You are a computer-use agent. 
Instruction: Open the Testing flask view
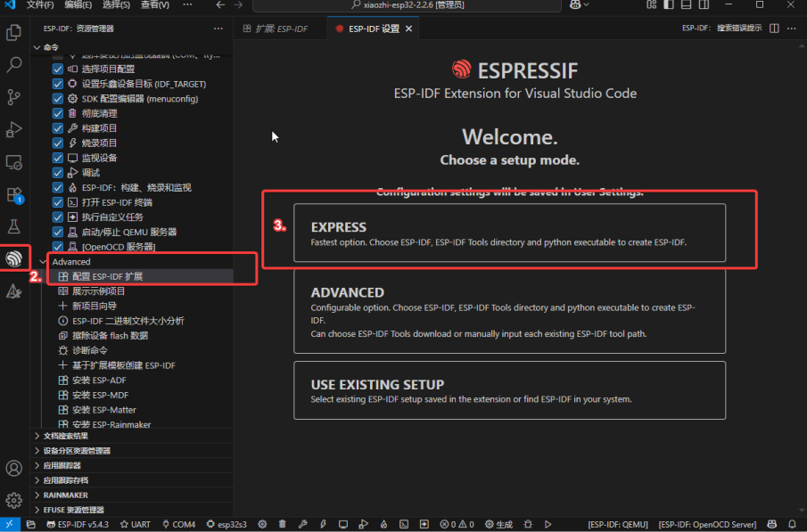pos(14,226)
